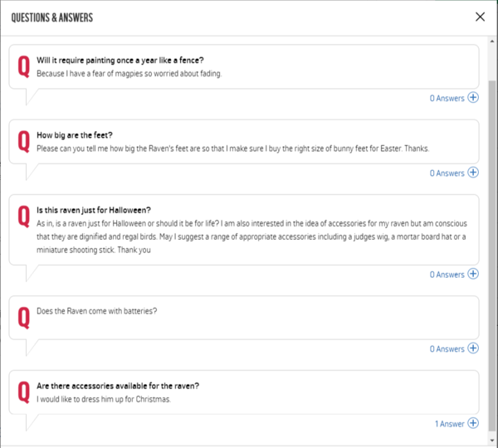
Task: Click Q icon beside accessories question
Action: (23, 392)
